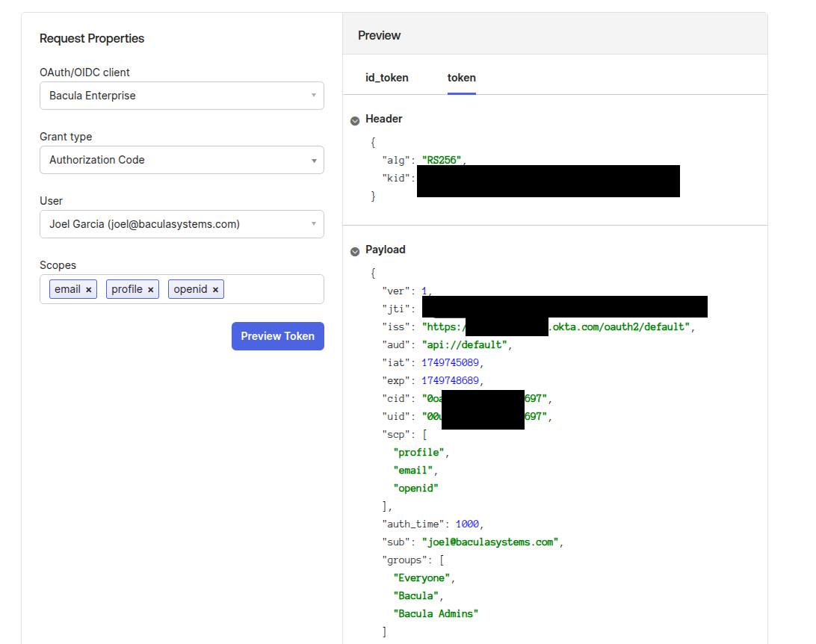The height and width of the screenshot is (644, 816).
Task: Click the Preview Token button
Action: pyautogui.click(x=277, y=336)
